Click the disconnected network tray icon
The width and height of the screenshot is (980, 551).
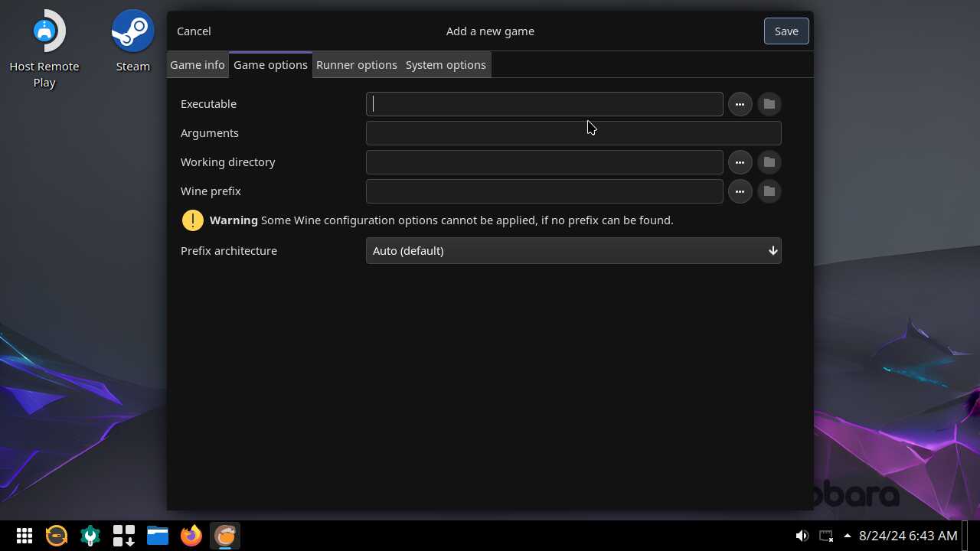[x=826, y=536]
